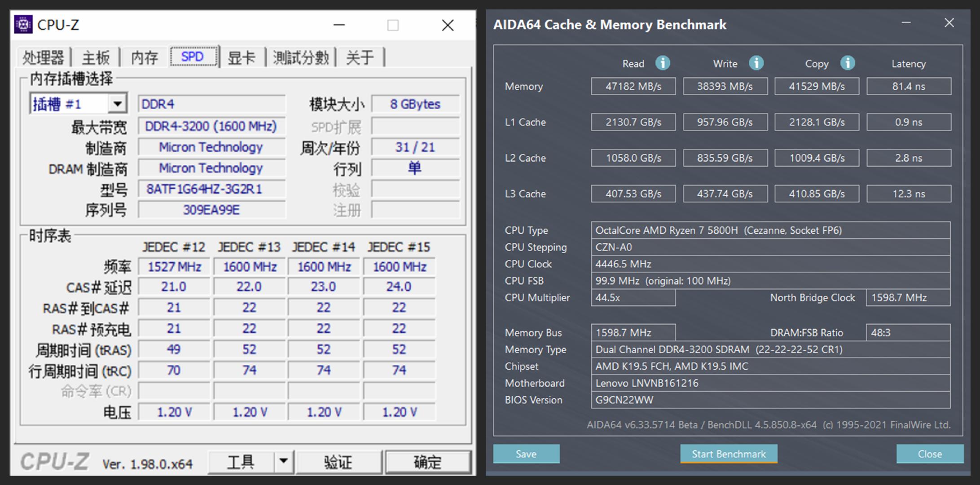Click the 验证 validation button
980x485 pixels.
pos(339,461)
